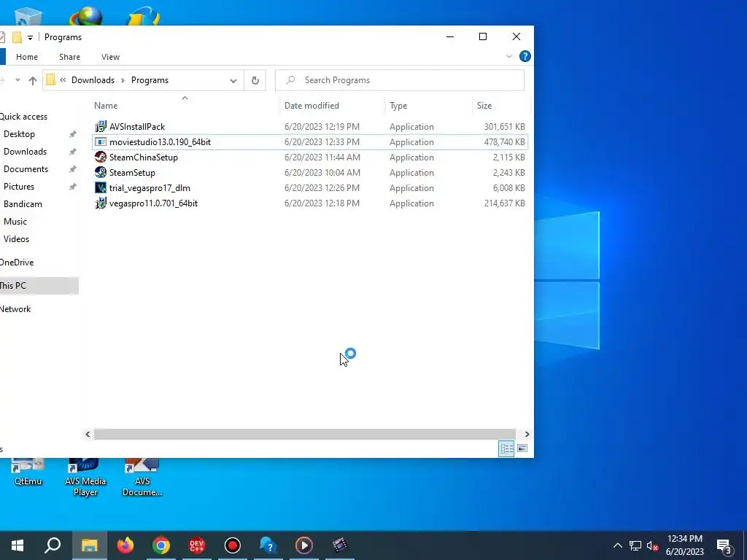This screenshot has width=747, height=560.
Task: Refresh the Programs folder view
Action: pyautogui.click(x=255, y=80)
